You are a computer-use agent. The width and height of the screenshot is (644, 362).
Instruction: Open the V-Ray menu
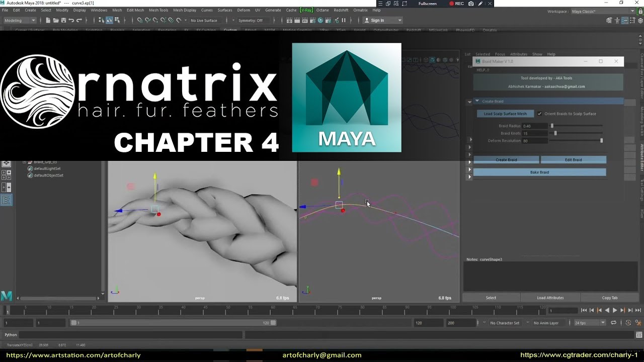[x=306, y=10]
